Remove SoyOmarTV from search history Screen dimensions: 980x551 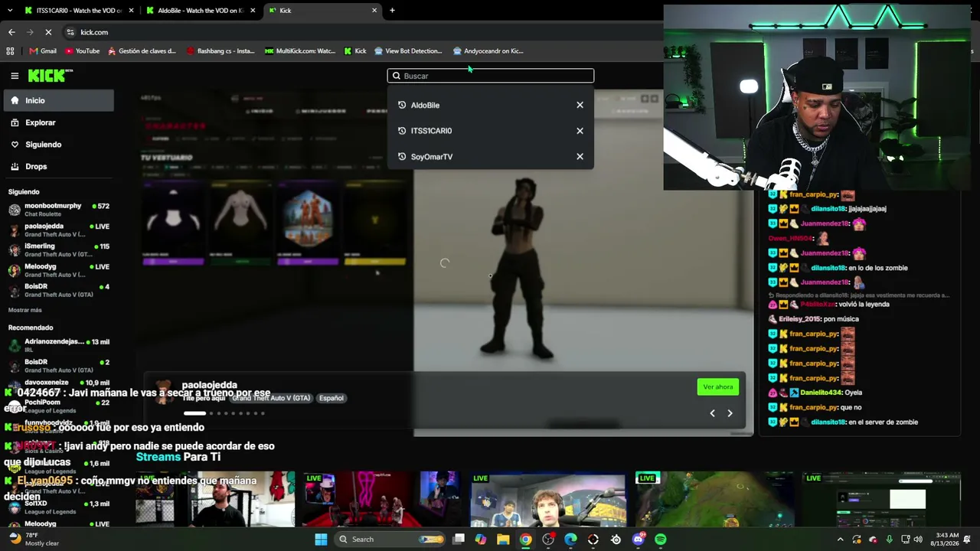pos(580,157)
